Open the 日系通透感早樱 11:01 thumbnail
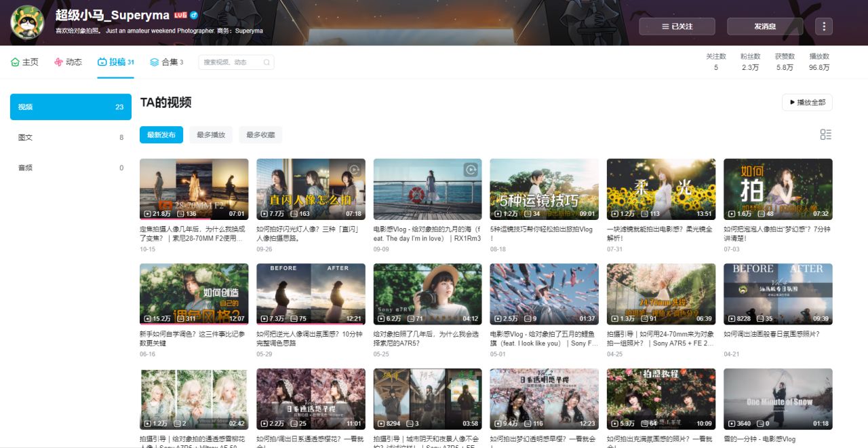The image size is (868, 448). point(311,399)
